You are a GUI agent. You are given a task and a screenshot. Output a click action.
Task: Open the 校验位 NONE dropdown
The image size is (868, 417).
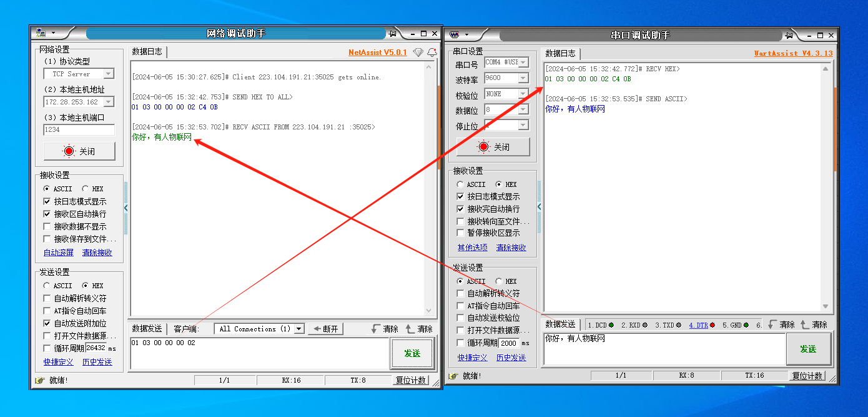(523, 94)
